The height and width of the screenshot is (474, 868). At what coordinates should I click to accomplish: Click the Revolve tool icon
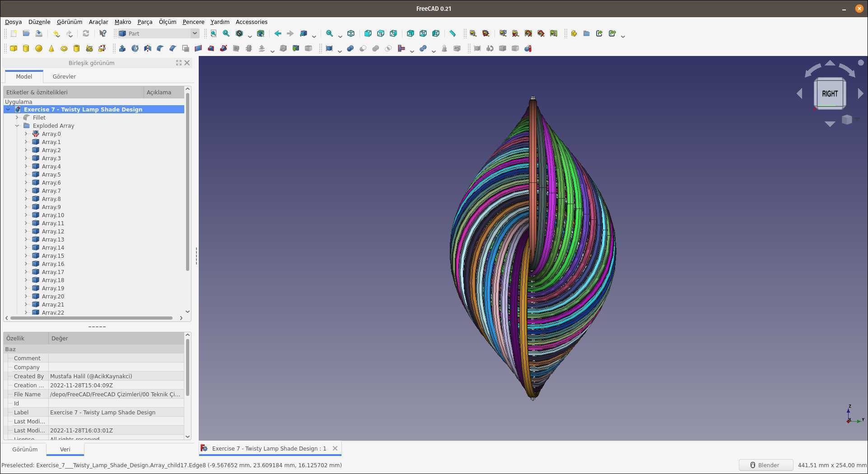pos(135,48)
